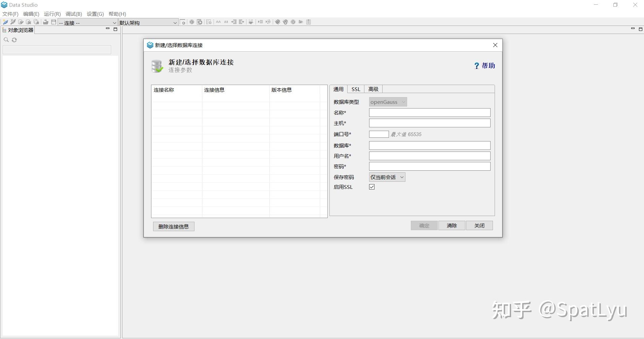Open a SQL script via folder icon
This screenshot has height=339, width=644.
[45, 22]
